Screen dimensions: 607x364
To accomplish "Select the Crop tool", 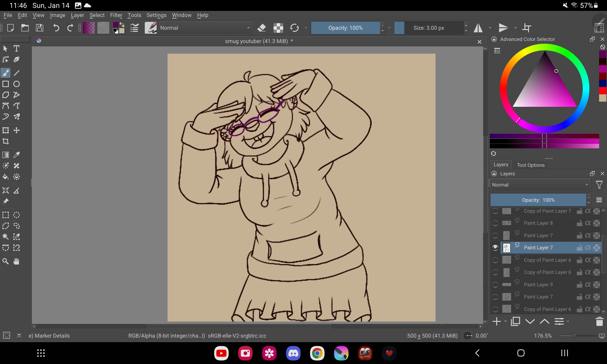I will (x=5, y=141).
